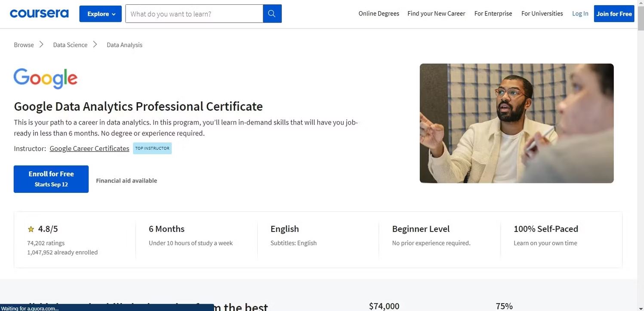644x311 pixels.
Task: Open the Data Analysis breadcrumb
Action: [124, 45]
